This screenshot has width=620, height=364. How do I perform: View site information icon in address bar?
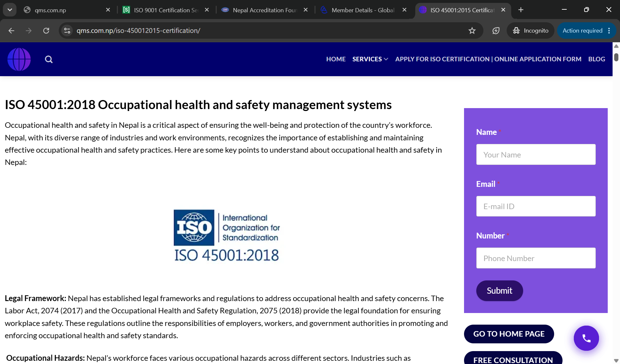tap(67, 31)
